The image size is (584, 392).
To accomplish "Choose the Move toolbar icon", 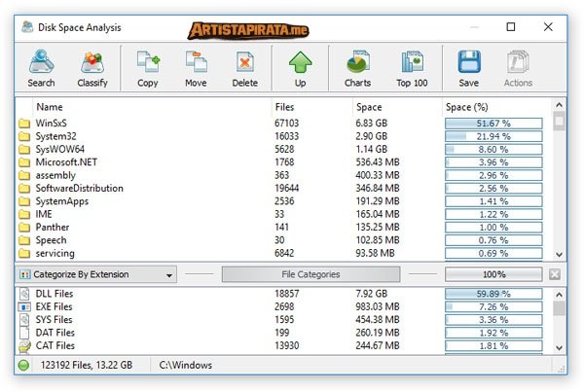I will [x=196, y=68].
